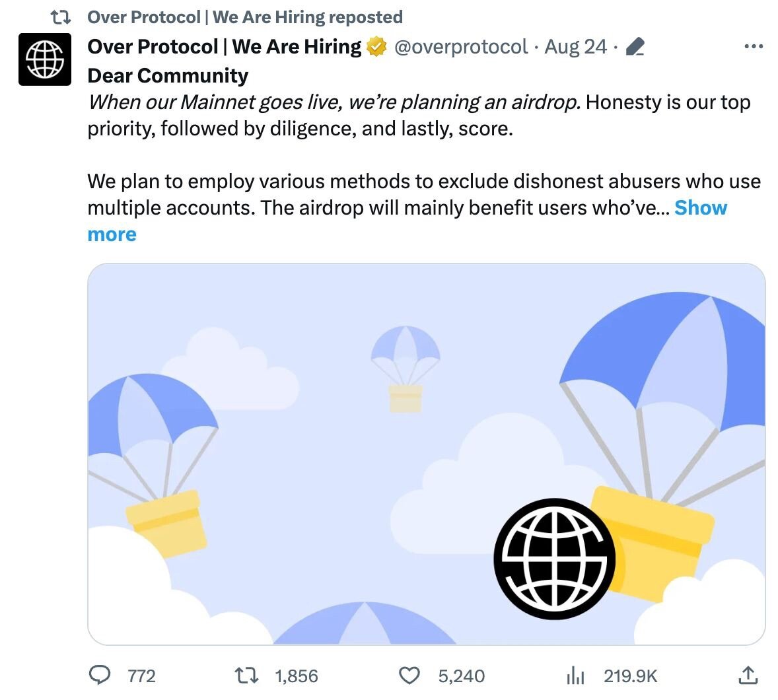Viewport: 778px width, 700px height.
Task: Click the 219.9K views count
Action: click(631, 676)
